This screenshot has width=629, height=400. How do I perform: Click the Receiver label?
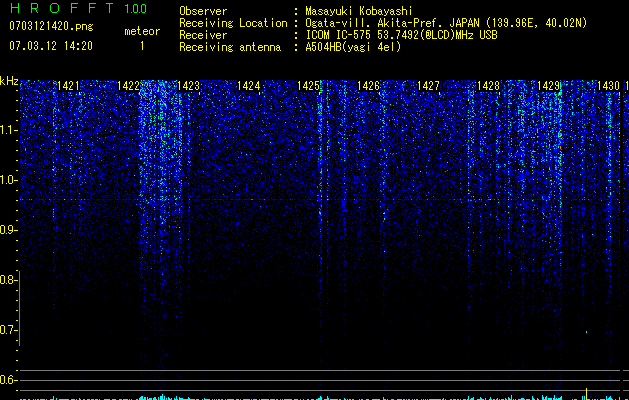[203, 35]
